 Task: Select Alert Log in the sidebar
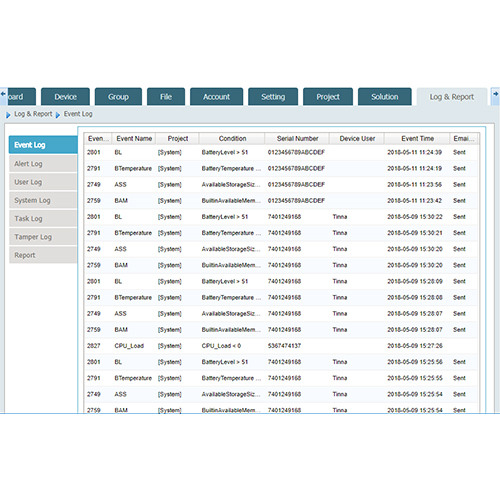click(x=43, y=164)
